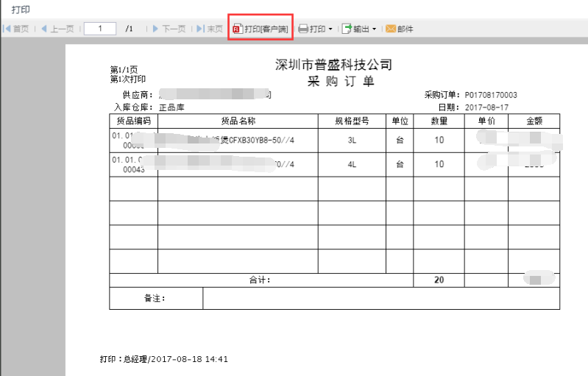
Task: Click the 规格型号 cell showing 3L
Action: pos(352,140)
